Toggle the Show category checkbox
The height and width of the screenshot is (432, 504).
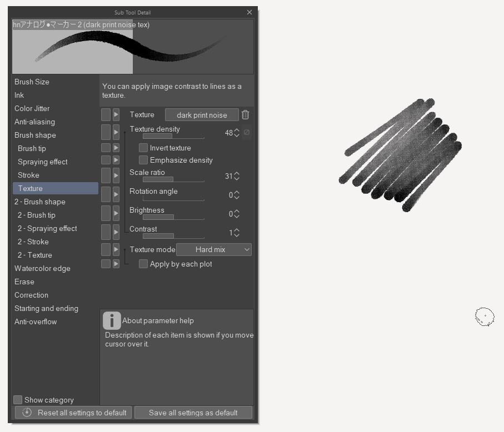tap(18, 400)
